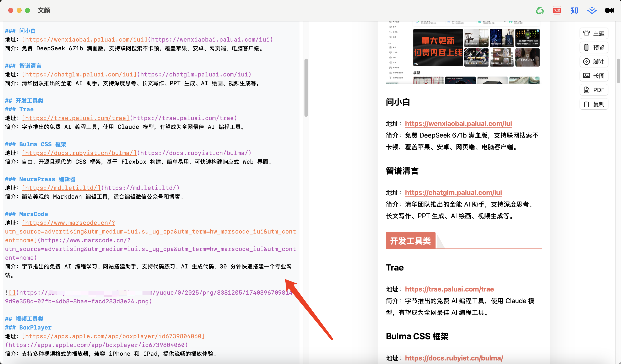
Task: Click the editor pane scrollbar
Action: (x=306, y=87)
